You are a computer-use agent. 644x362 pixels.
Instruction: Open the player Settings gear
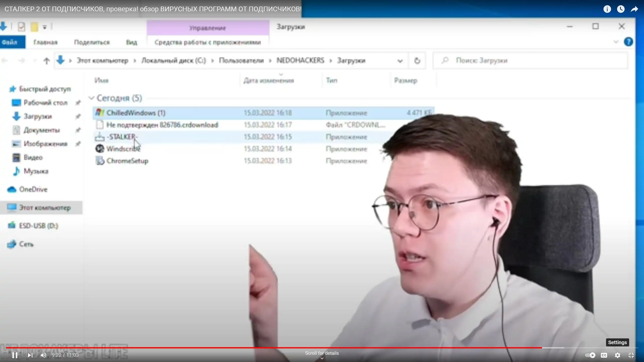[x=618, y=355]
